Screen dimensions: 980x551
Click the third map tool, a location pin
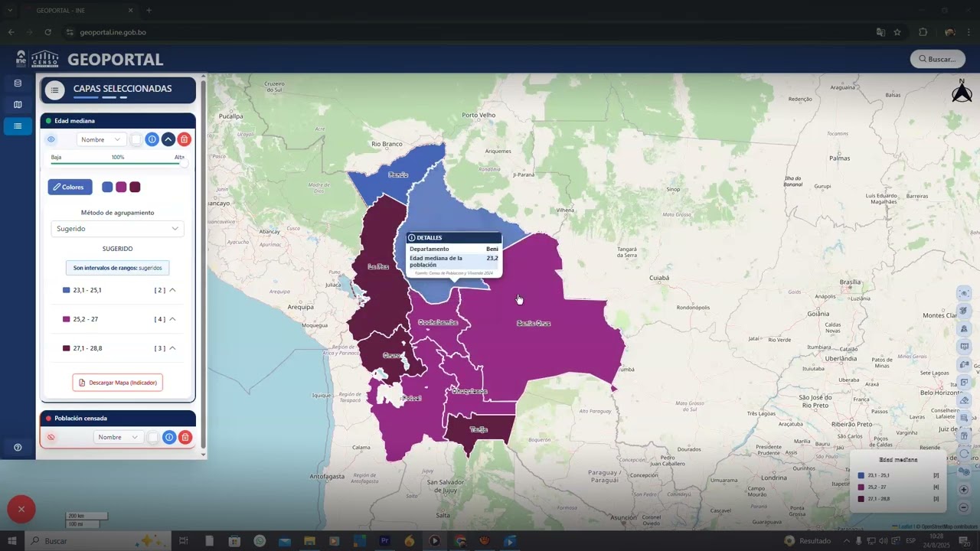pyautogui.click(x=964, y=328)
